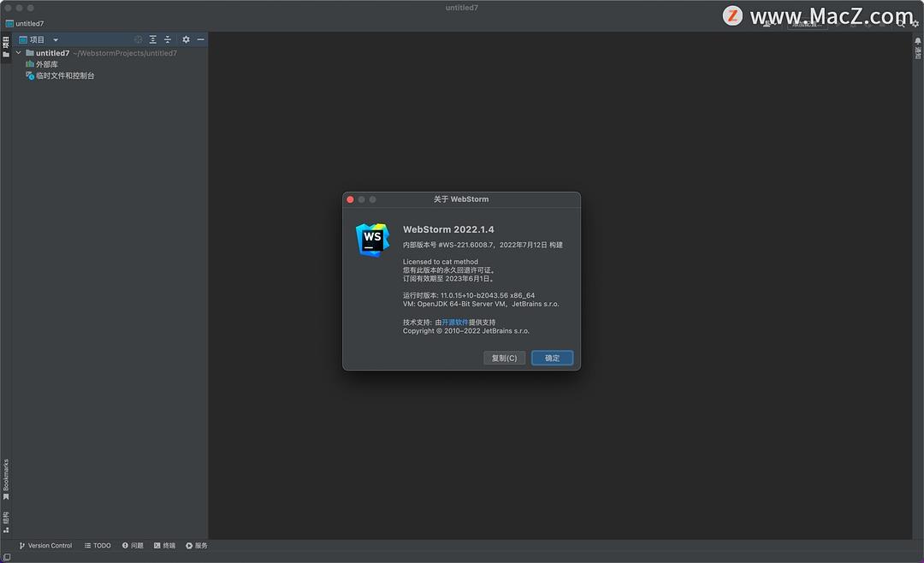
Task: Open the 开源软件 link
Action: 455,323
